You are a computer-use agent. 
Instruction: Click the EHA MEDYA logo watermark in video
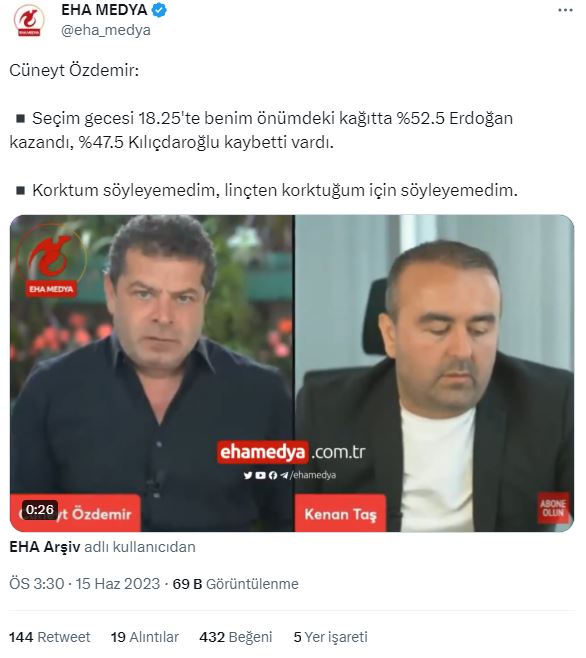51,262
